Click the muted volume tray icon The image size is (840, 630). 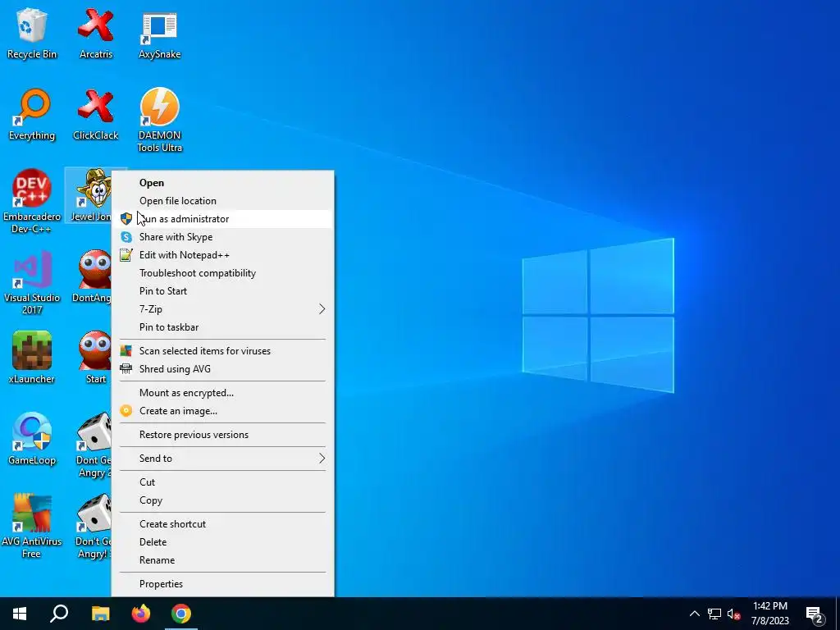point(733,614)
